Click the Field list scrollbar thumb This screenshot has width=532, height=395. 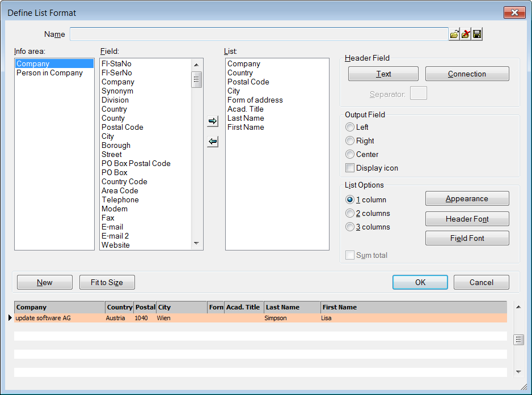[x=197, y=79]
